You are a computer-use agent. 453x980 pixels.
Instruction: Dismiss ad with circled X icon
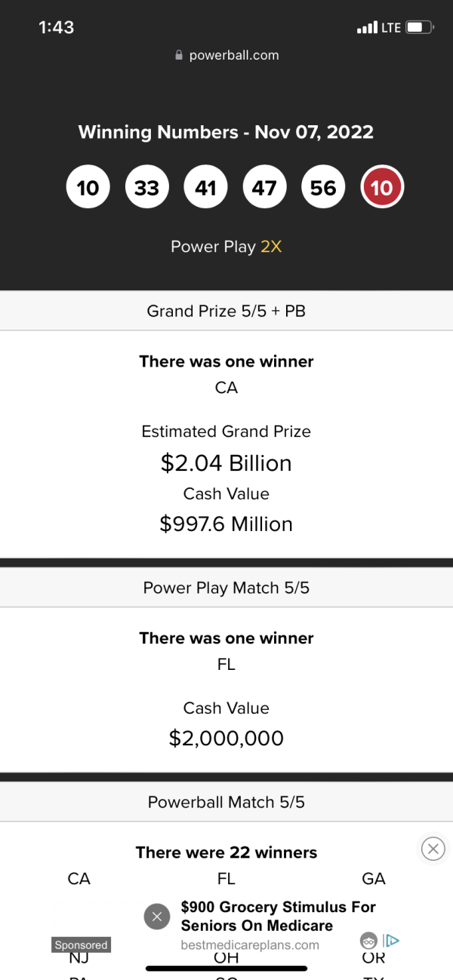(x=433, y=849)
